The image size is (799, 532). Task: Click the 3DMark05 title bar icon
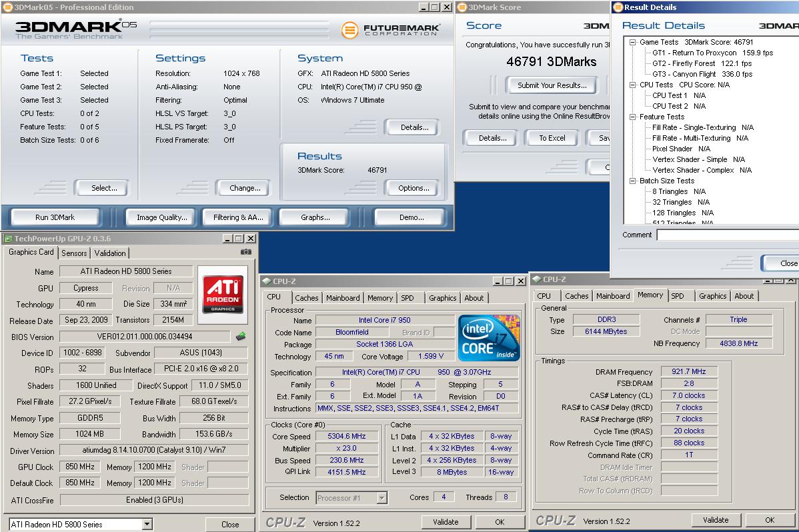[7, 7]
